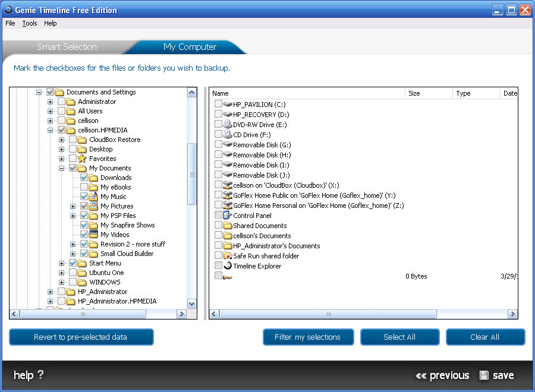Screen dimensions: 535x392
Task: Switch to the Smart Selection tab
Action: coord(67,47)
